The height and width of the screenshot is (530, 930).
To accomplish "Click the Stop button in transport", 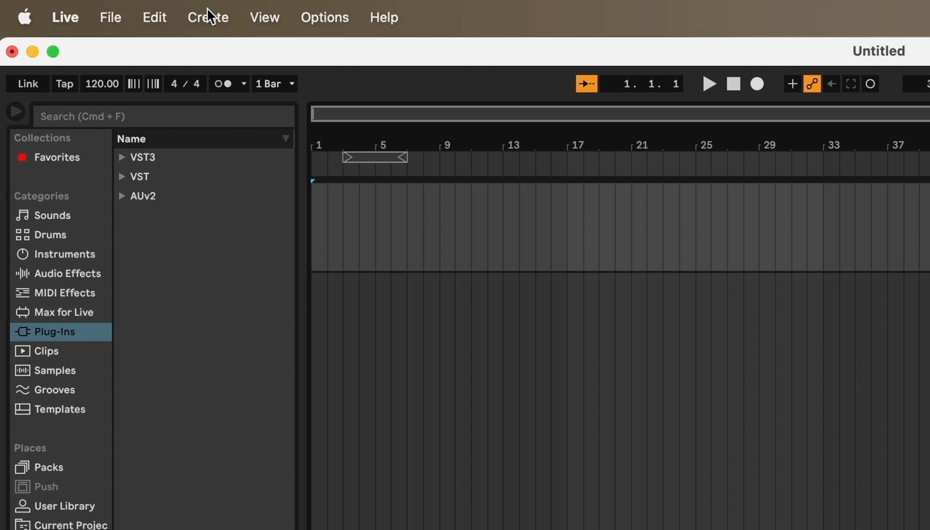I will 733,84.
